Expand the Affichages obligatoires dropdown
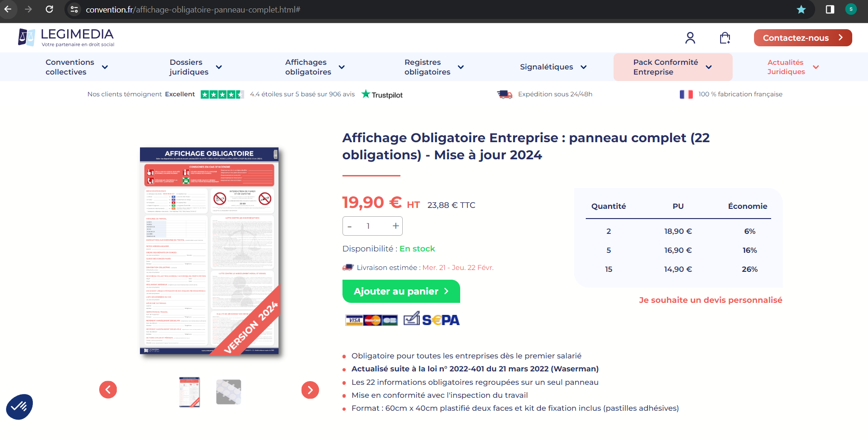The image size is (868, 439). (315, 67)
